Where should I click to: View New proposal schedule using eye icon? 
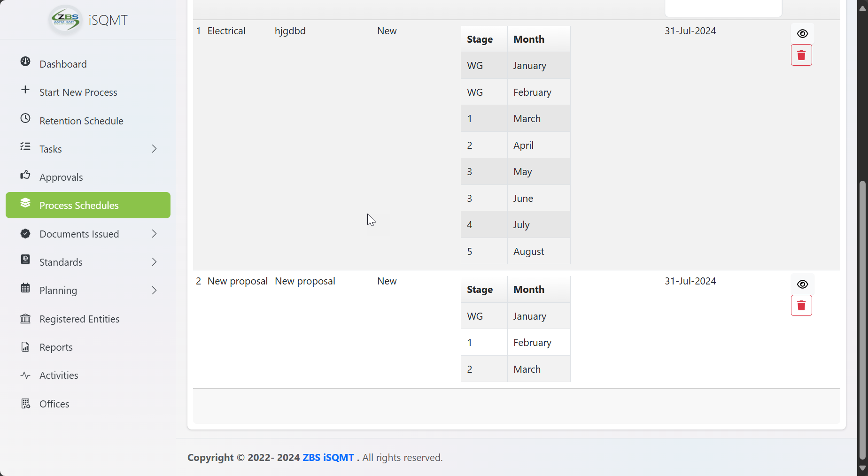pyautogui.click(x=802, y=284)
